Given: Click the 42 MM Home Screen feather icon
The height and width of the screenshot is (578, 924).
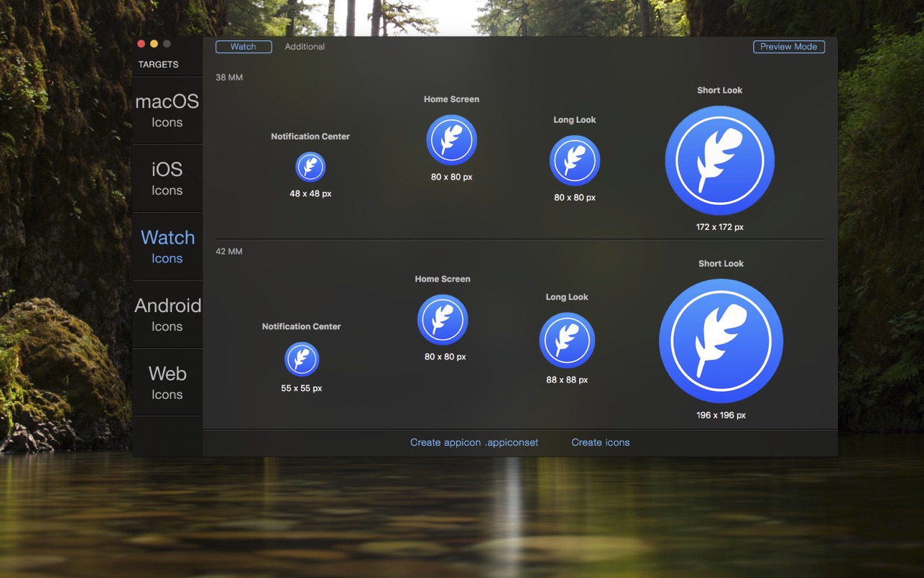Looking at the screenshot, I should [443, 320].
